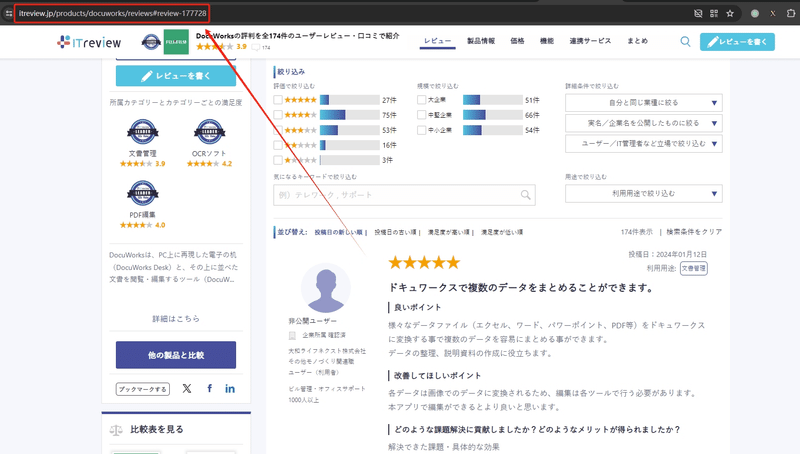Screen dimensions: 800x454
Task: Click 他の製品と比較 button
Action: click(176, 355)
